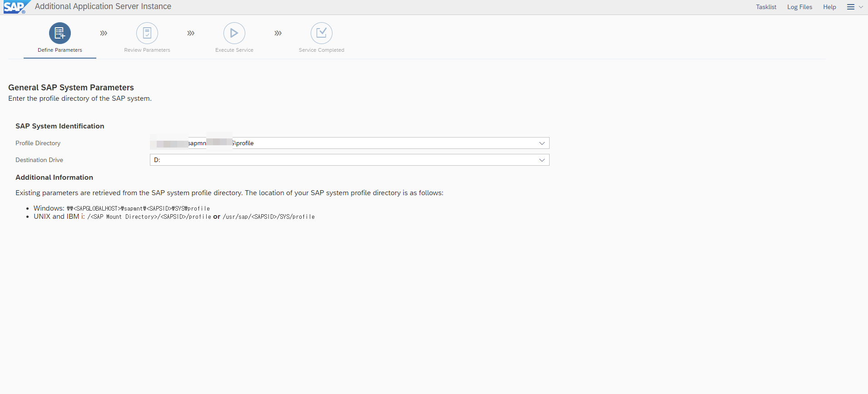Viewport: 868px width, 394px height.
Task: Click the SAP System Identification heading
Action: coord(60,126)
